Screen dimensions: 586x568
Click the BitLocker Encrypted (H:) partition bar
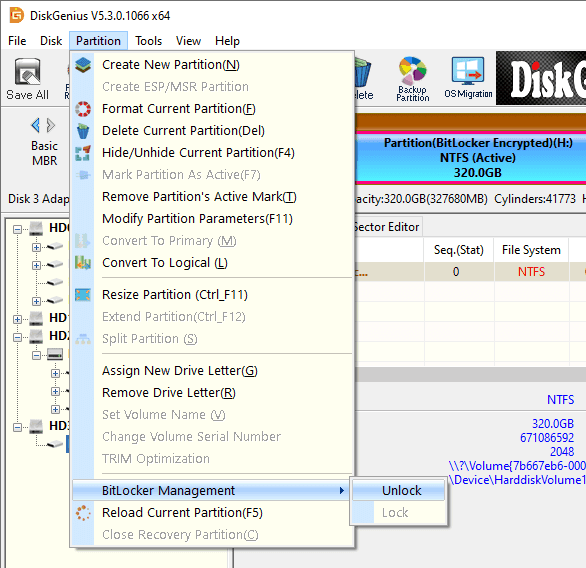pyautogui.click(x=471, y=158)
